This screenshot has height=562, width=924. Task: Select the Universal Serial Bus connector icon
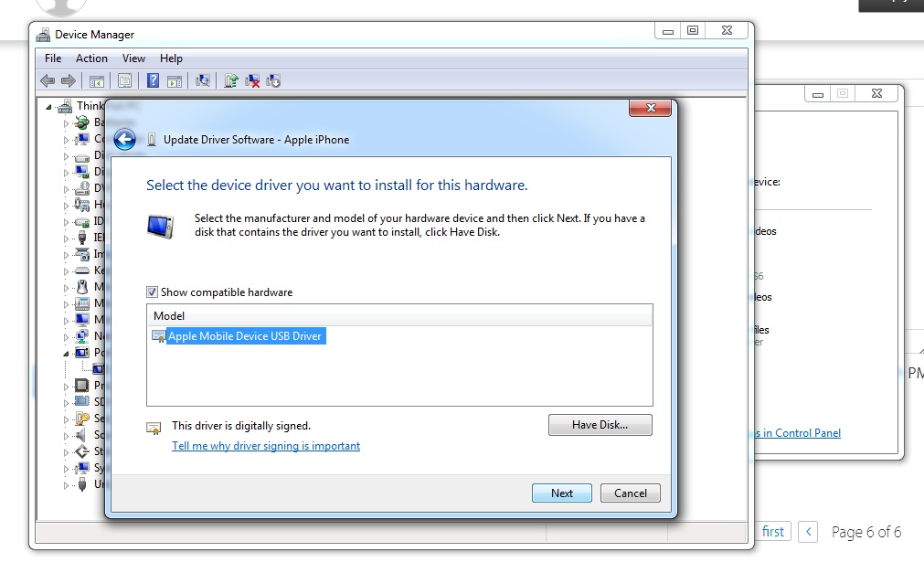(82, 484)
